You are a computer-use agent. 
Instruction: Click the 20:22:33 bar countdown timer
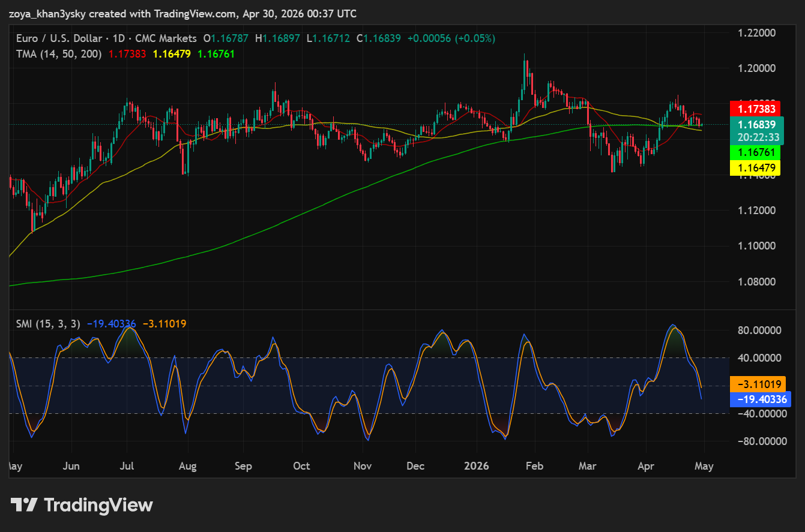(754, 137)
